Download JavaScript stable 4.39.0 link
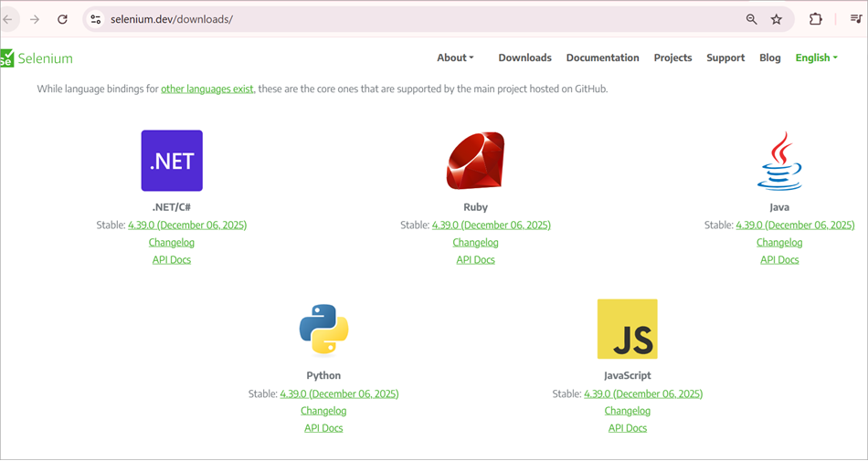This screenshot has height=461, width=868. click(643, 393)
